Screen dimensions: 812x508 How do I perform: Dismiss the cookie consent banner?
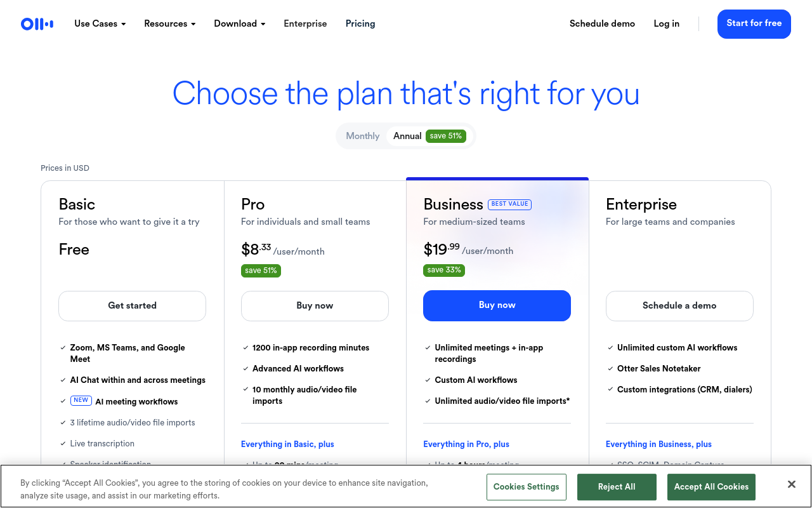pos(791,484)
